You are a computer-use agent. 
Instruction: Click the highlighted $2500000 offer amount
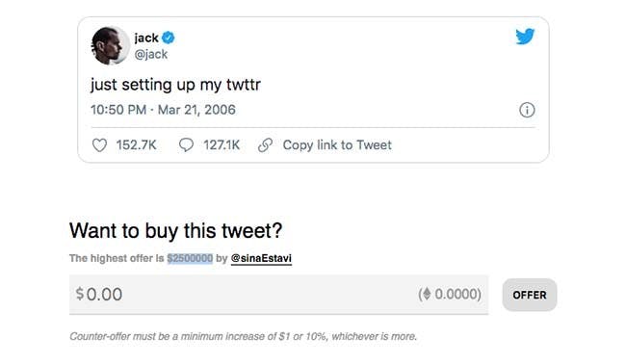pyautogui.click(x=190, y=258)
